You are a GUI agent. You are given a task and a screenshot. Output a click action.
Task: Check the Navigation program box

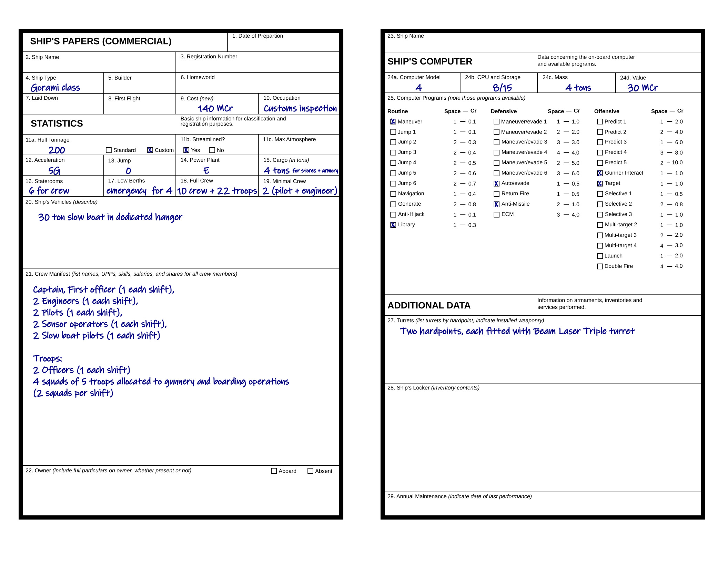(x=393, y=194)
